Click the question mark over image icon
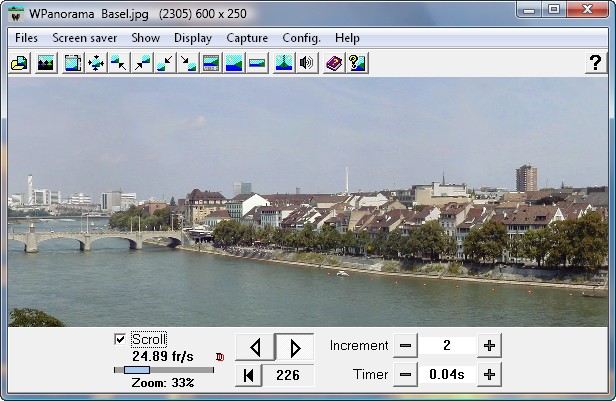The height and width of the screenshot is (401, 616). 357,63
